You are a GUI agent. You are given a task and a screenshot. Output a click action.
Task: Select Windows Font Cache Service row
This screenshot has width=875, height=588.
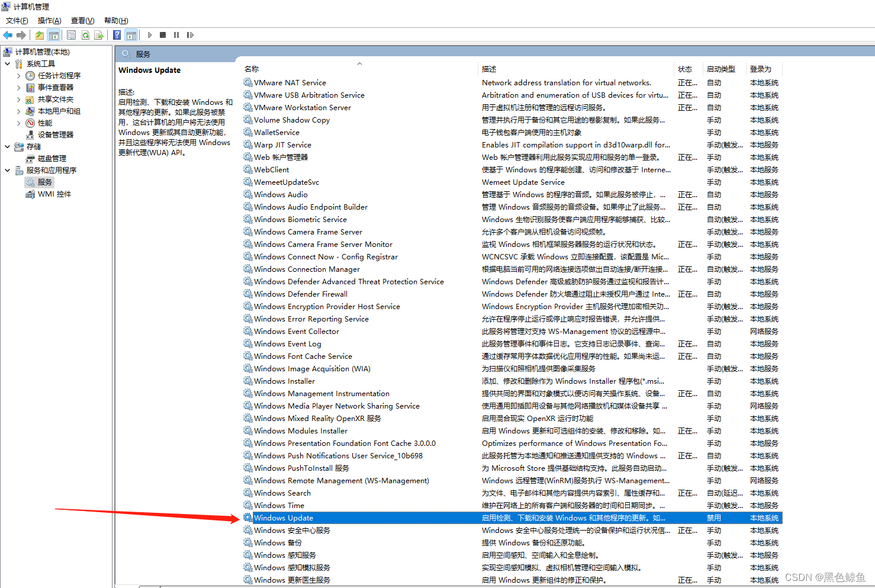pyautogui.click(x=512, y=356)
